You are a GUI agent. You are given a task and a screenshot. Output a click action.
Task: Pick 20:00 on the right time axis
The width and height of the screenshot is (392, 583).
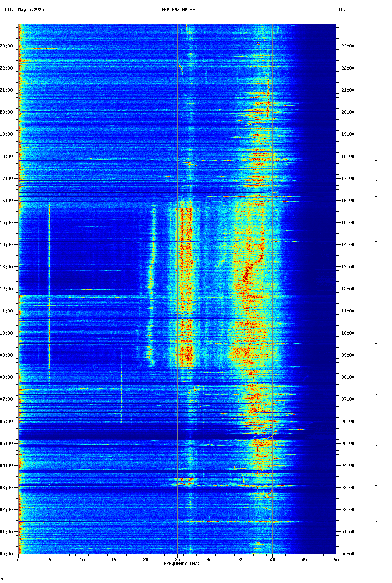[x=348, y=112]
